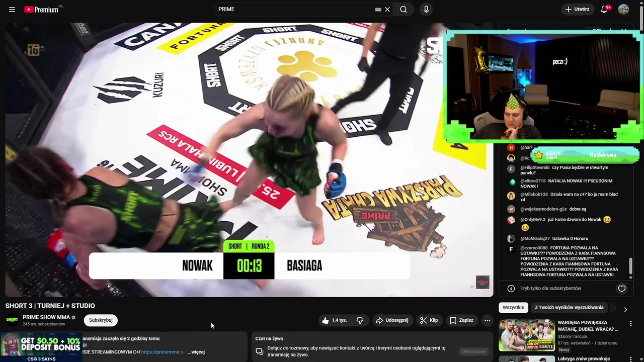Click the Otwórz panel button

[473, 351]
